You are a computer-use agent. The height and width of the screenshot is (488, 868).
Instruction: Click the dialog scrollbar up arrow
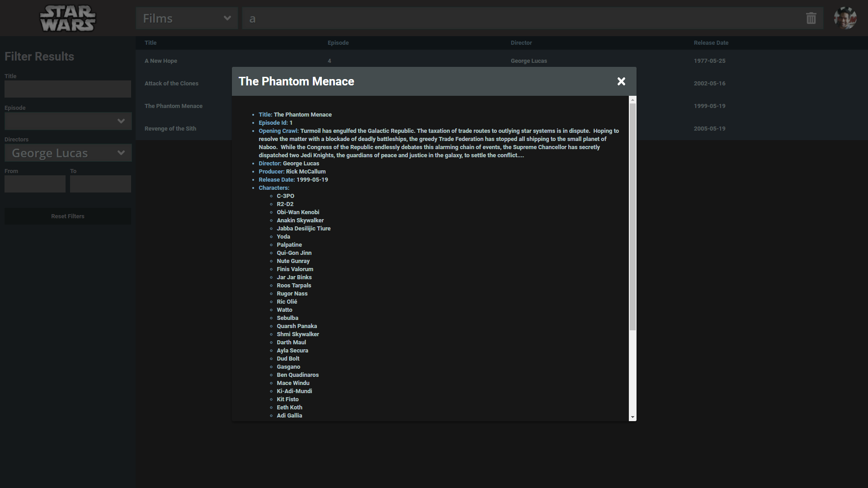tap(632, 99)
